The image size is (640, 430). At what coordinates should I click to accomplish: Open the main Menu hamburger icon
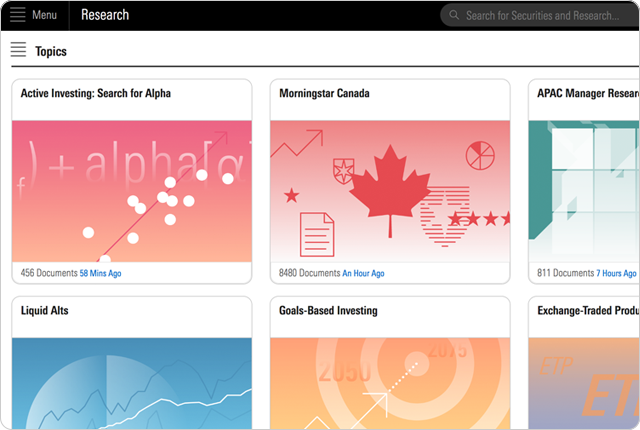click(x=17, y=15)
